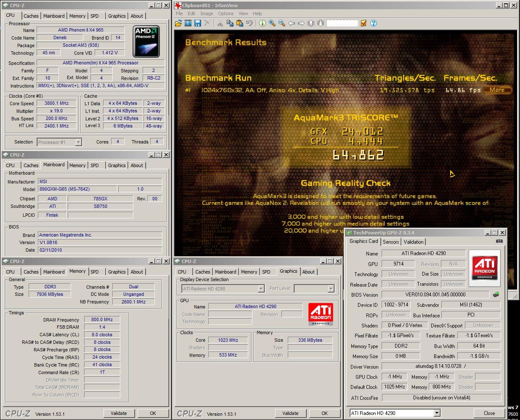Screen dimensions: 520x420
Task: Click OK in CPU-Z Memory window
Action: coord(153,413)
